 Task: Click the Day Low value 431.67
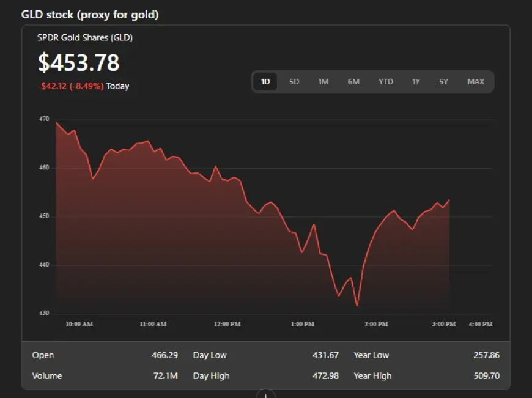point(325,355)
